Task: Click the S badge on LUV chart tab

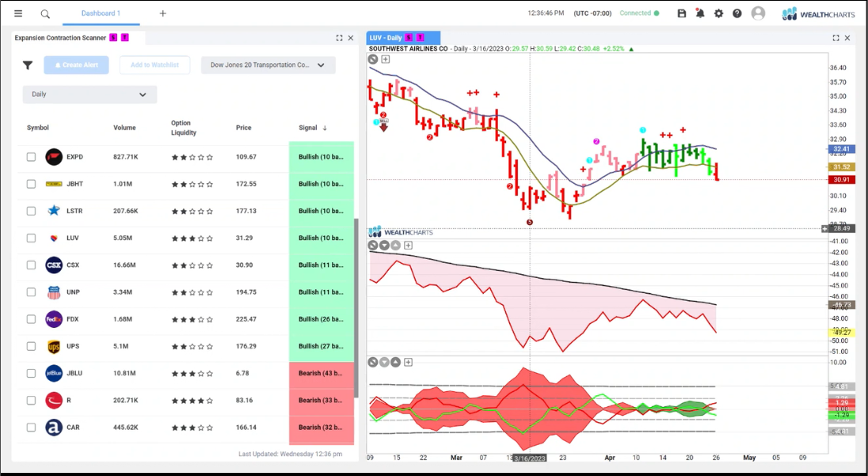Action: tap(409, 38)
